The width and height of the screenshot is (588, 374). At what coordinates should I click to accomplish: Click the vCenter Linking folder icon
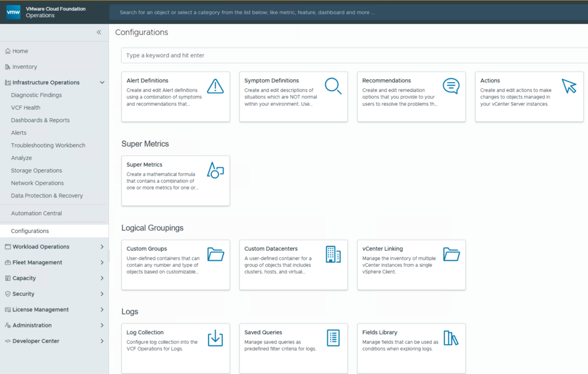(x=451, y=254)
